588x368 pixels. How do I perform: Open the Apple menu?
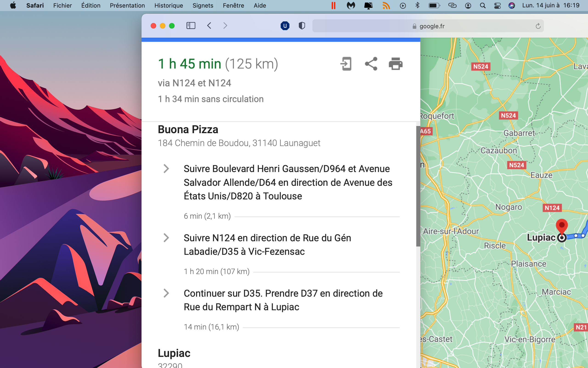pyautogui.click(x=13, y=5)
